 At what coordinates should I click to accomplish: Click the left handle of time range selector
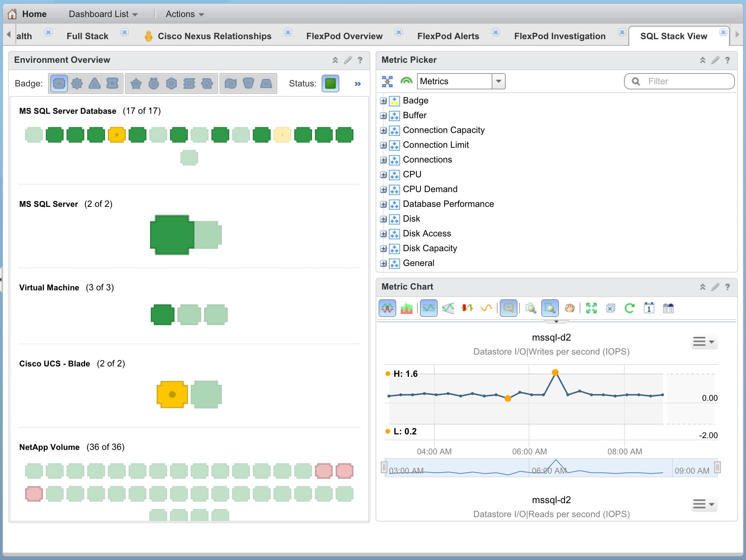coord(384,467)
